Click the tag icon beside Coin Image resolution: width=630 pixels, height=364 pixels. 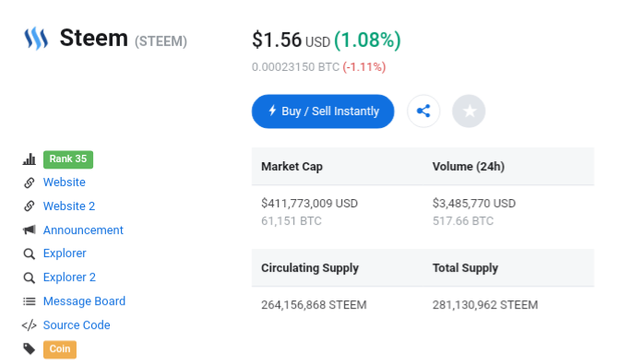(x=29, y=348)
